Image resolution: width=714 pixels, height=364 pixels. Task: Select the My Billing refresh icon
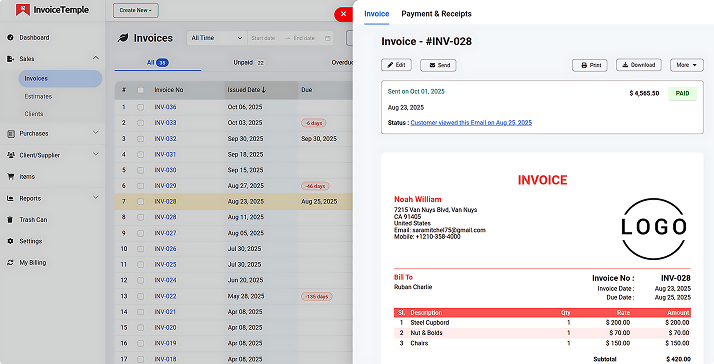[10, 262]
